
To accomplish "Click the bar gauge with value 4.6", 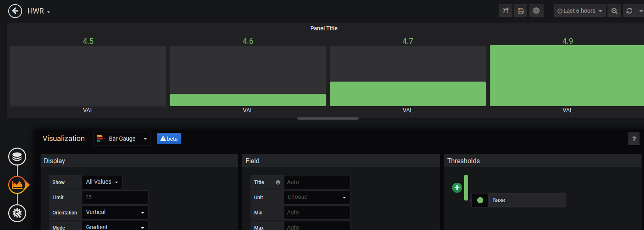I will coord(248,76).
